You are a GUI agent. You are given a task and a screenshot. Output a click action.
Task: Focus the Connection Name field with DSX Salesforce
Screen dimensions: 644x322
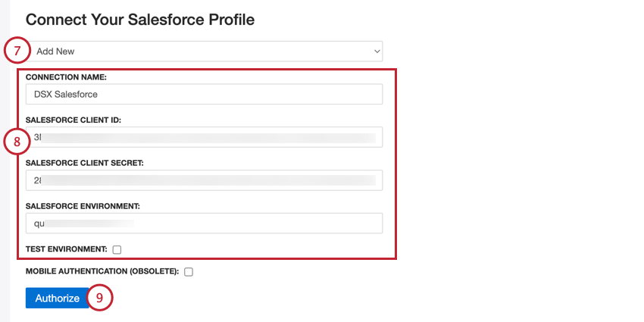pyautogui.click(x=205, y=94)
